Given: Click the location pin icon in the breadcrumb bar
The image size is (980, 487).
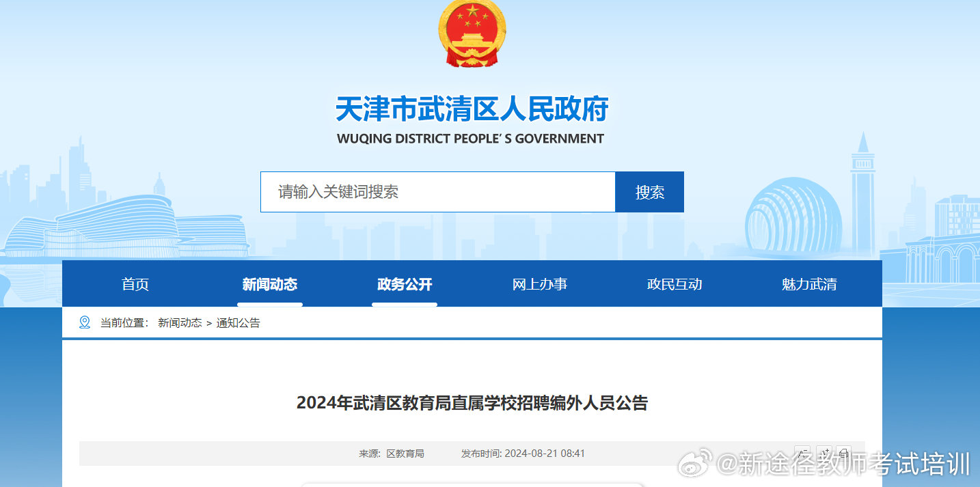Looking at the screenshot, I should [x=85, y=322].
